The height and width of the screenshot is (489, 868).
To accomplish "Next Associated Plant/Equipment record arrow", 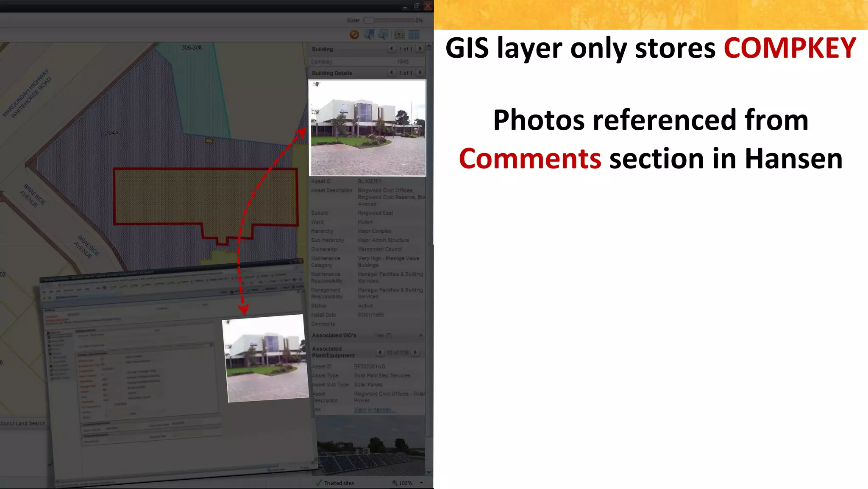I will [415, 352].
